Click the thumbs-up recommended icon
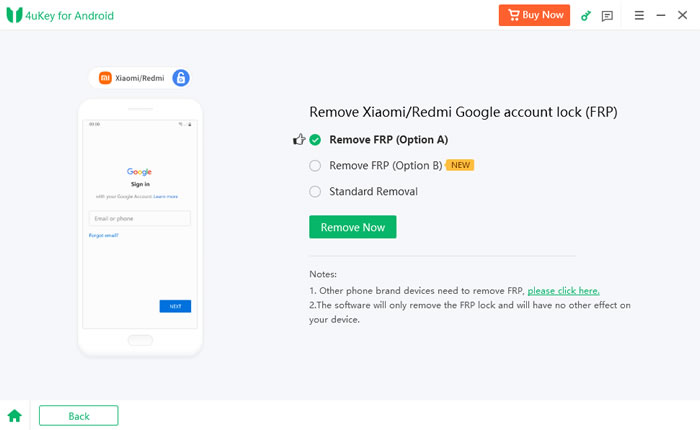Image resolution: width=700 pixels, height=430 pixels. (299, 140)
